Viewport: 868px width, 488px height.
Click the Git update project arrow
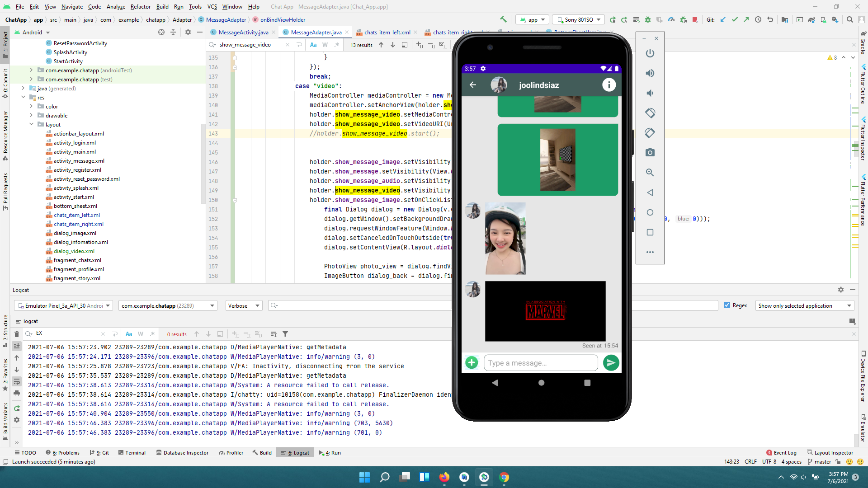pyautogui.click(x=723, y=19)
